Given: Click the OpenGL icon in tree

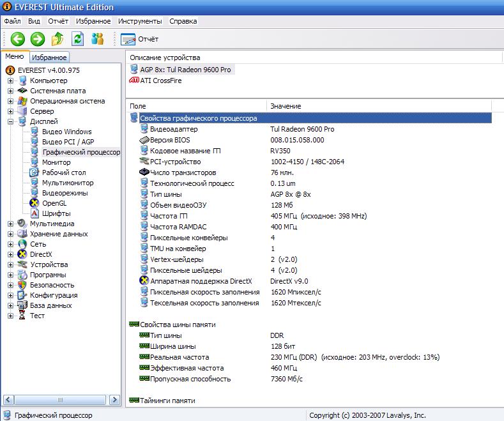Looking at the screenshot, I should (34, 203).
